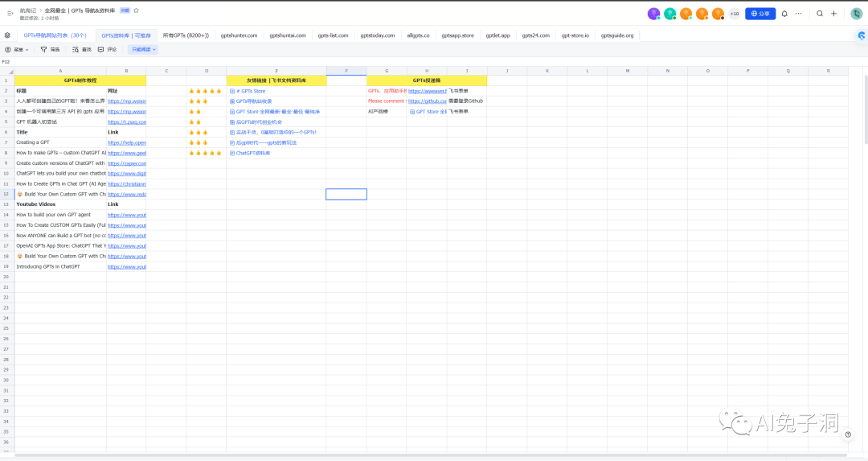Switch to allgpts.co tab

(419, 35)
